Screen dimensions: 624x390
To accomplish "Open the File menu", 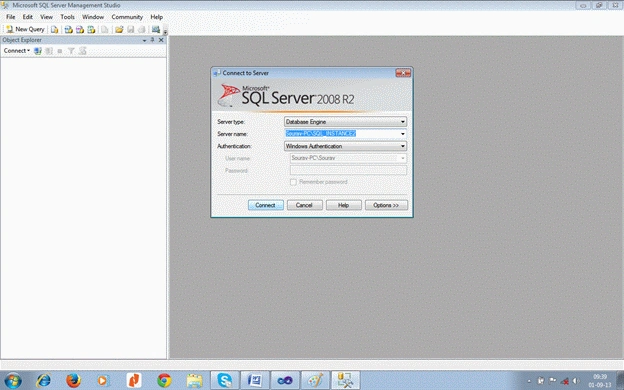I will tap(10, 17).
